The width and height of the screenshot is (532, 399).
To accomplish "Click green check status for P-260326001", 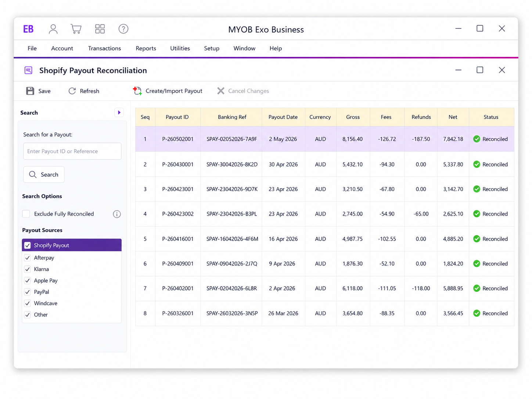I will point(477,313).
